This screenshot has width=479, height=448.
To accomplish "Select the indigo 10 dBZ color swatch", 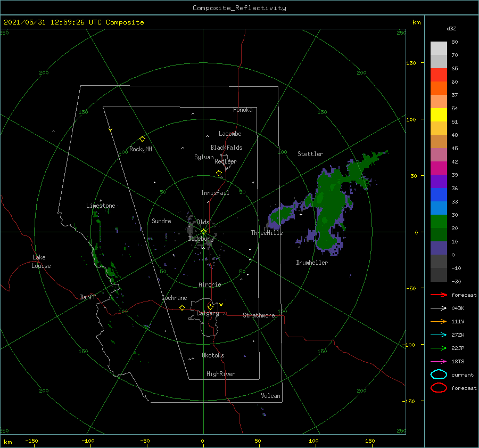I will tap(439, 248).
